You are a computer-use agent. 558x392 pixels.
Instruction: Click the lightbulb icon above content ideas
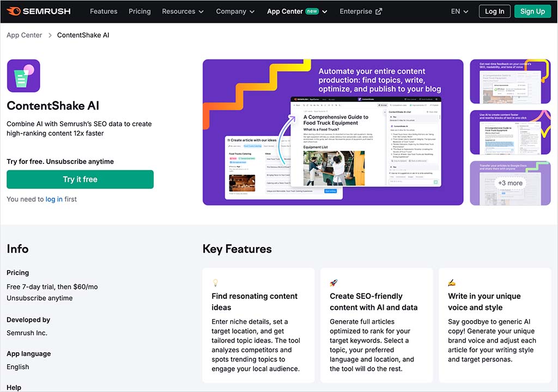coord(215,283)
